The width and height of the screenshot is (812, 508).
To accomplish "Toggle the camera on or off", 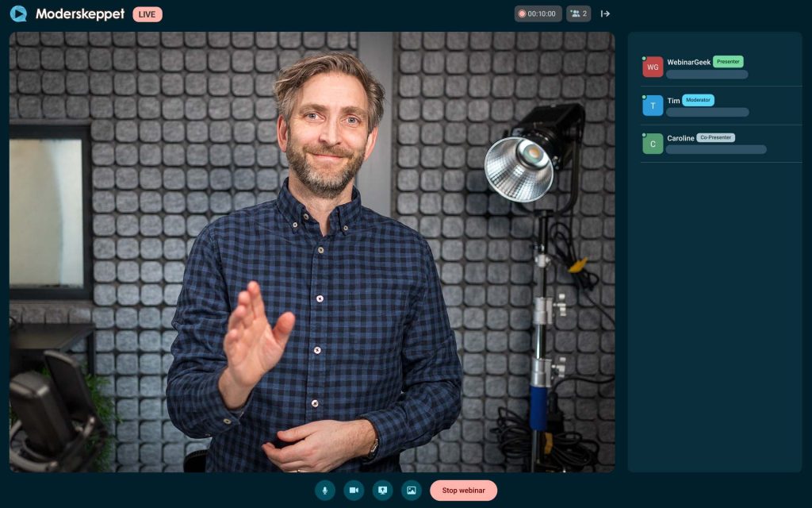I will [354, 491].
